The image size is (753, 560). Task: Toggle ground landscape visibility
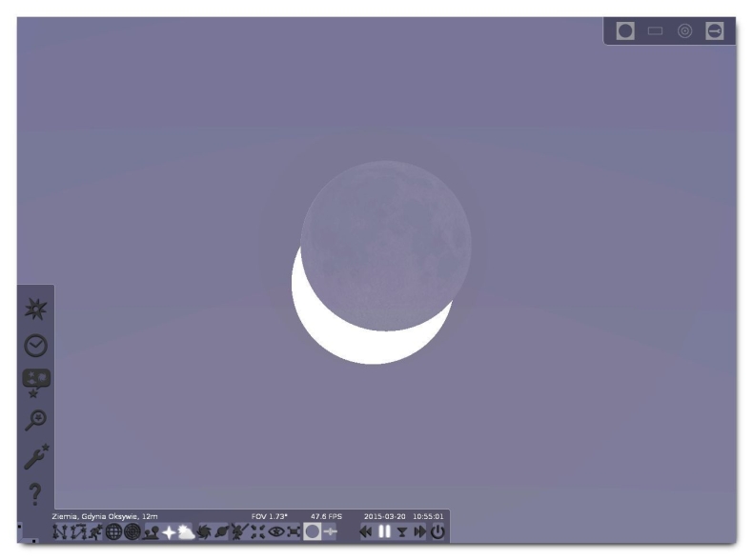click(150, 533)
